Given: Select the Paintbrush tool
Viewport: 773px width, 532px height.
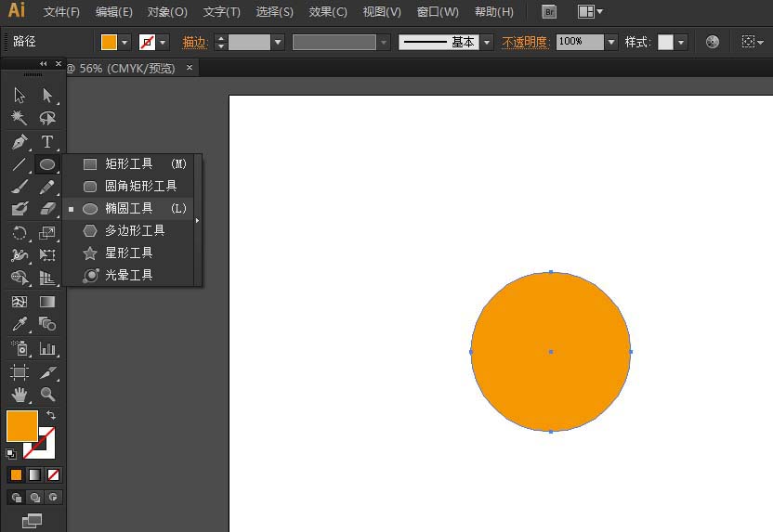Looking at the screenshot, I should tap(20, 187).
